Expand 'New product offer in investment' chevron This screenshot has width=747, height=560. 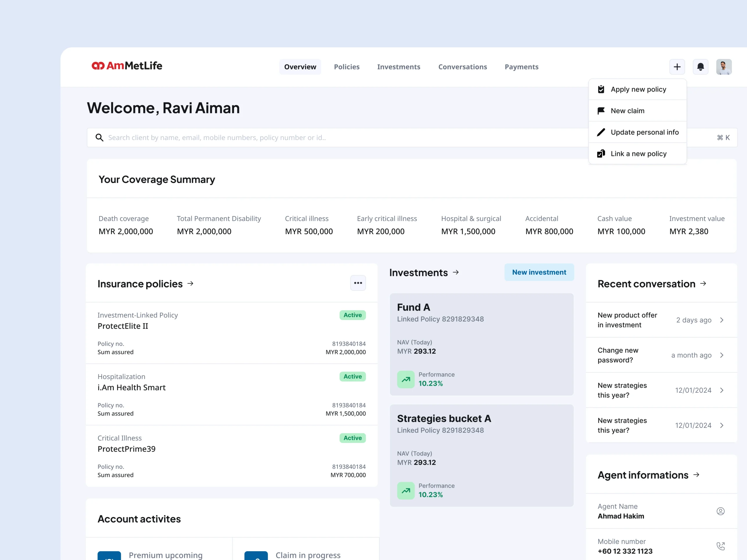tap(722, 320)
